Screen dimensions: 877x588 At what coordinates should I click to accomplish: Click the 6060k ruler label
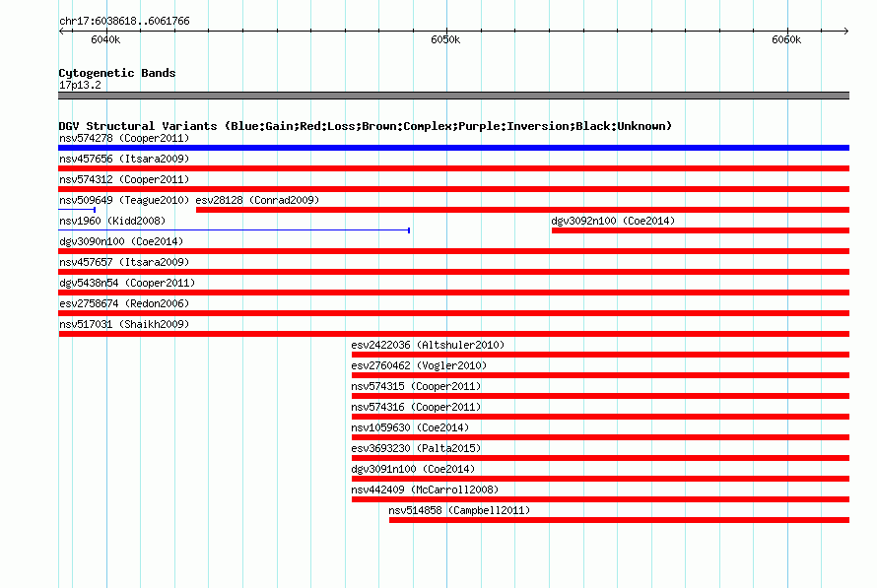pos(786,39)
